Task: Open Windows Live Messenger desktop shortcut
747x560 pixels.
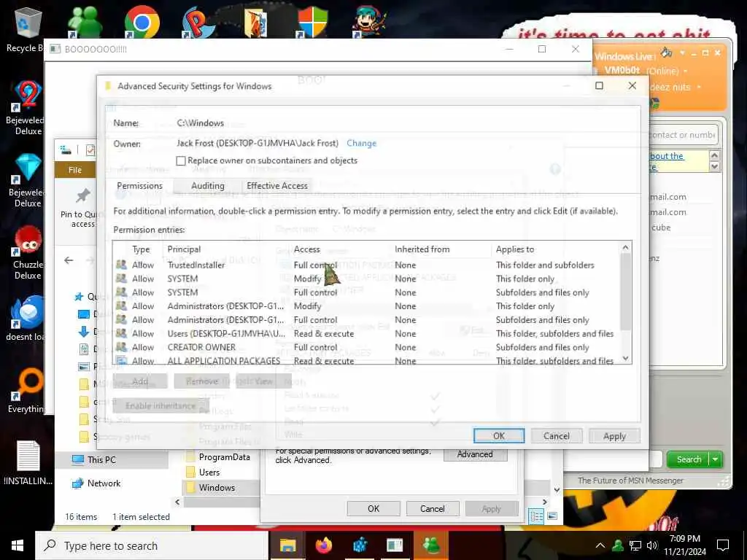Action: click(x=85, y=22)
